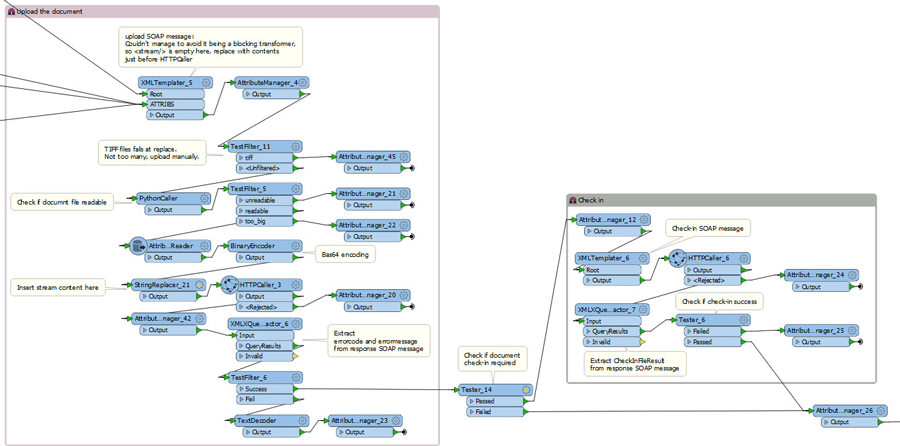The image size is (900, 446).
Task: Expand Tester_14 Passed port
Action: [x=472, y=401]
